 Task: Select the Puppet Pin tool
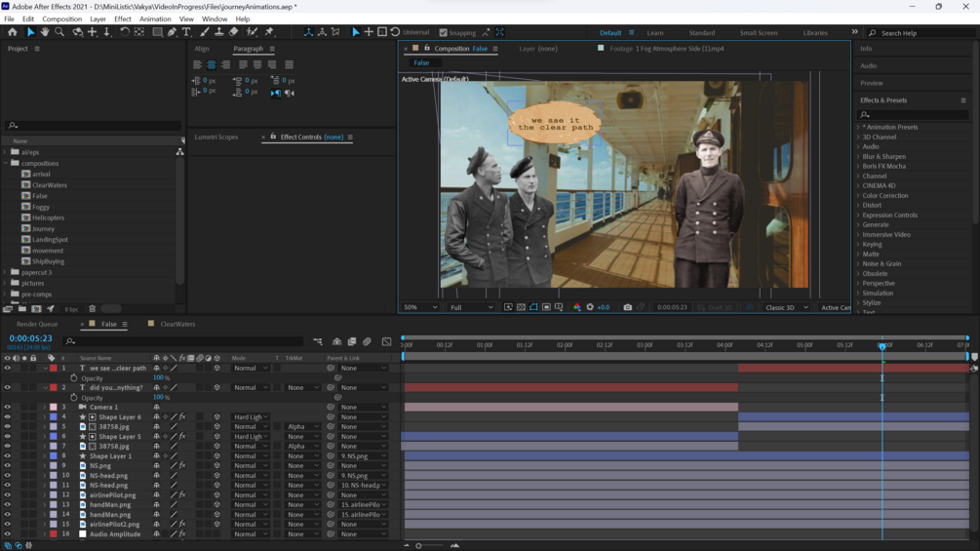269,32
